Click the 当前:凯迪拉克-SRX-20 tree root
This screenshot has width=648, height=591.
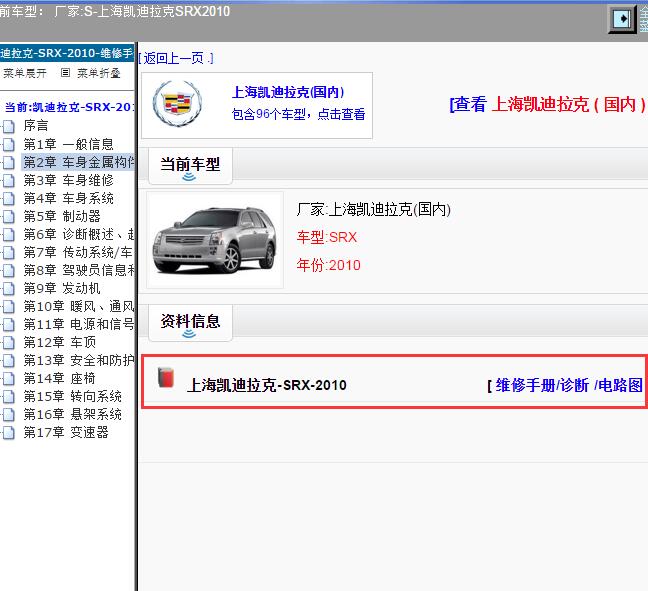click(x=69, y=107)
